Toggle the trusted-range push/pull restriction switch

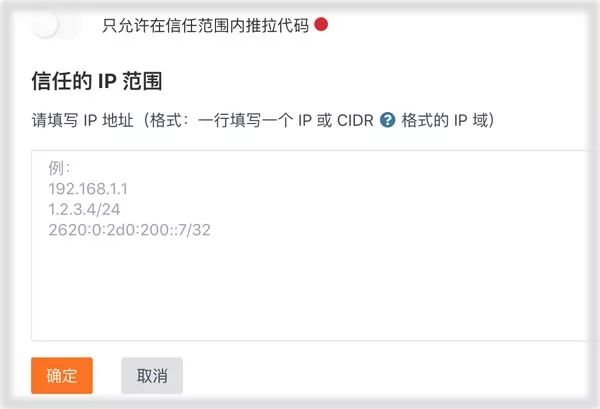coord(57,25)
